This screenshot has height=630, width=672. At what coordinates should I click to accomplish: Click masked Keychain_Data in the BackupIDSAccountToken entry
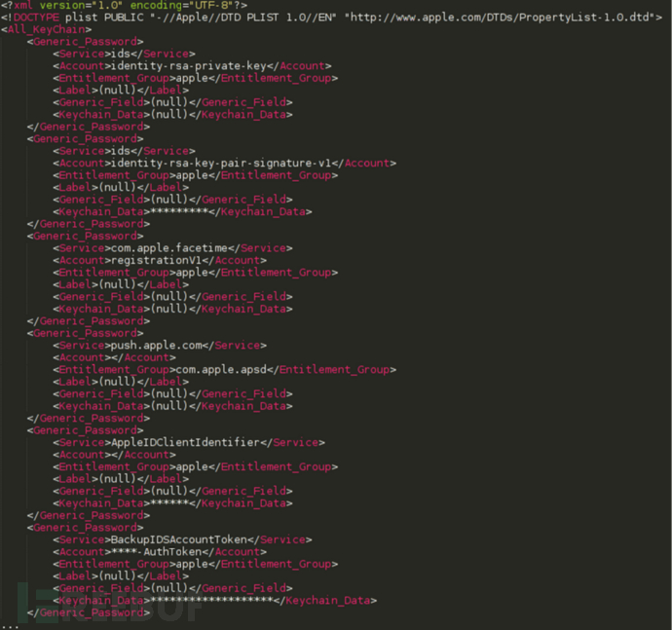(x=211, y=601)
